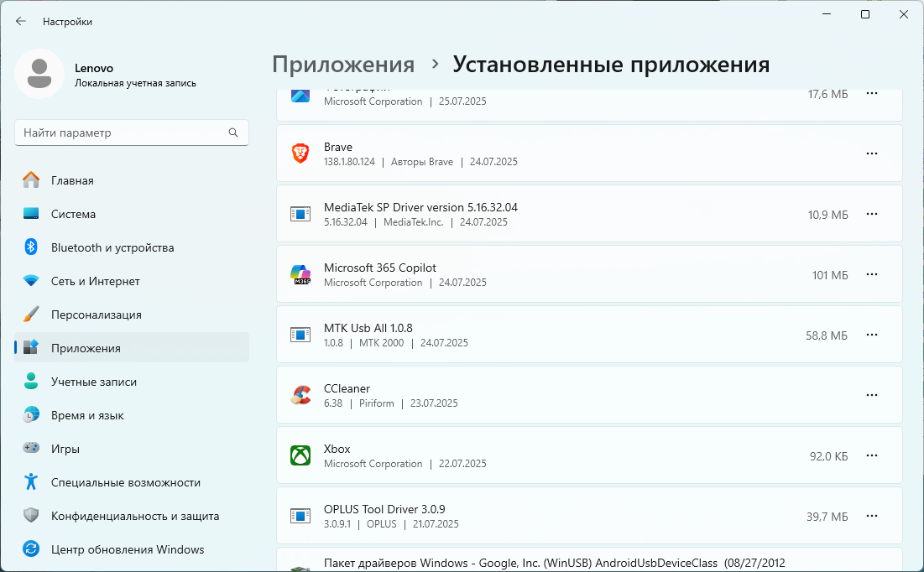Maximize the Настройки settings window
The width and height of the screenshot is (924, 572).
click(865, 15)
